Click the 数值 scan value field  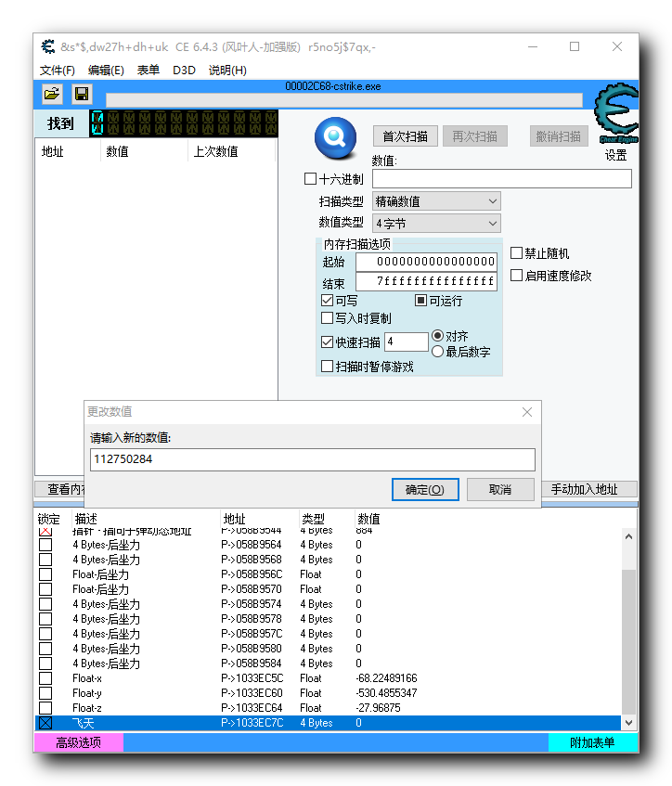click(501, 179)
